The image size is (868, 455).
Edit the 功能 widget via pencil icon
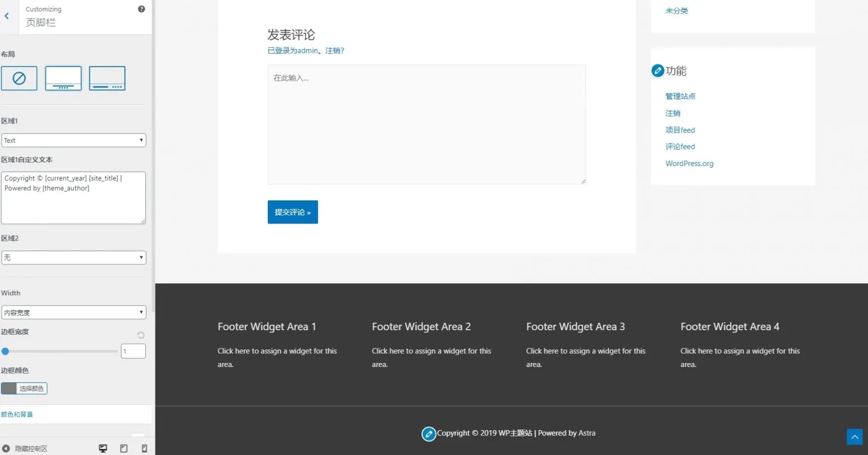click(657, 71)
